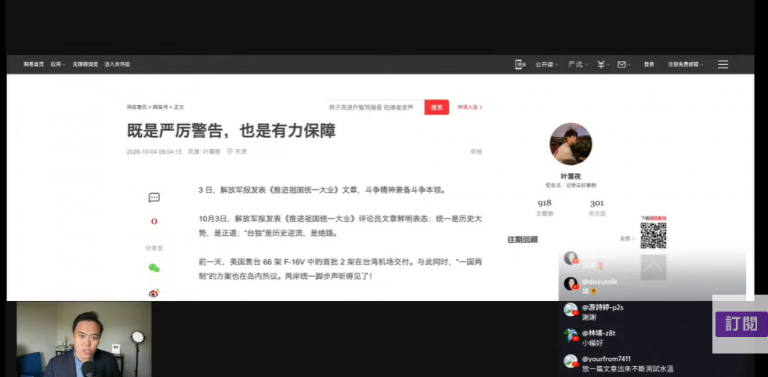Click the 申请入驻 link

pyautogui.click(x=470, y=107)
